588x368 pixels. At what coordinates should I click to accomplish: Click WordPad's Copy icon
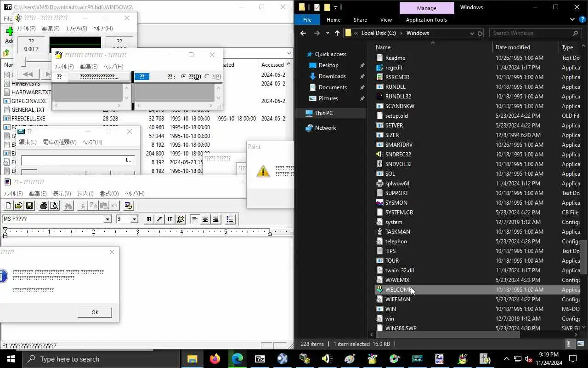[x=93, y=206]
